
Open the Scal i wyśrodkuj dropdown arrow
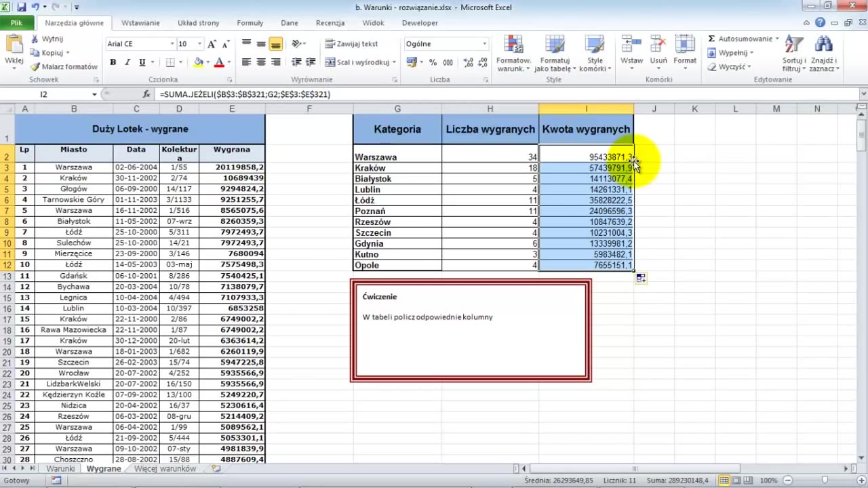point(395,62)
